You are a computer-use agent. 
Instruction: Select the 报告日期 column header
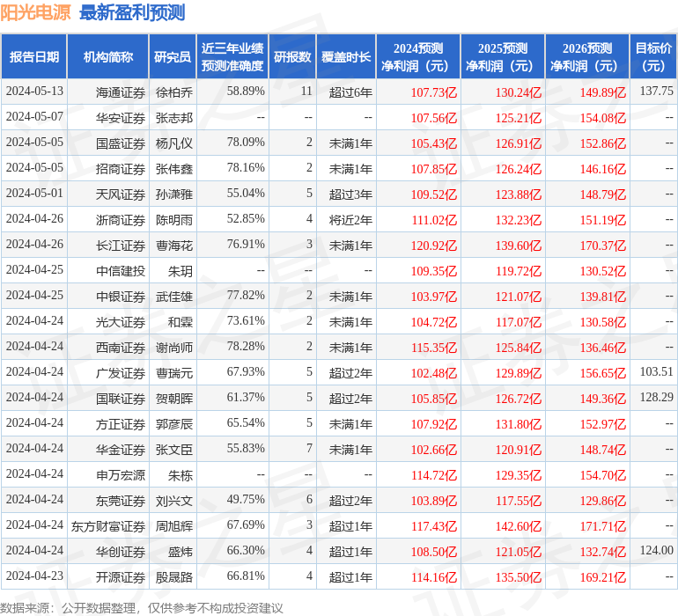(34, 56)
